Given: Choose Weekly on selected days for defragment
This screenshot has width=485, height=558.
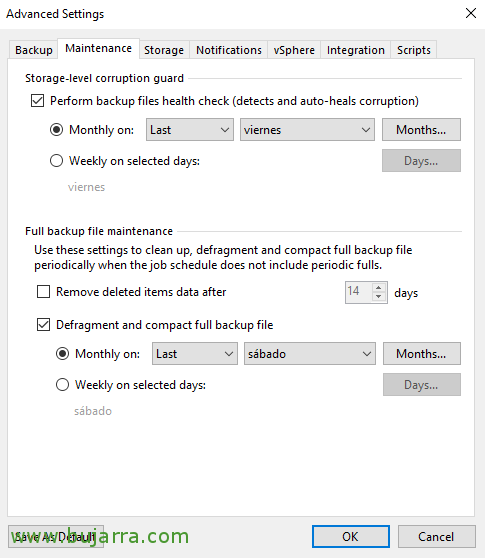Looking at the screenshot, I should click(63, 385).
